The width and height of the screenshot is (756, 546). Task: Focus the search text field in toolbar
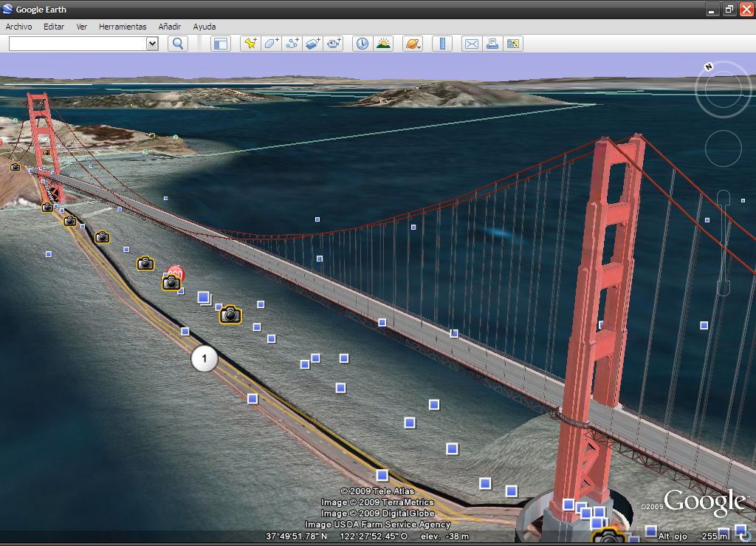78,44
